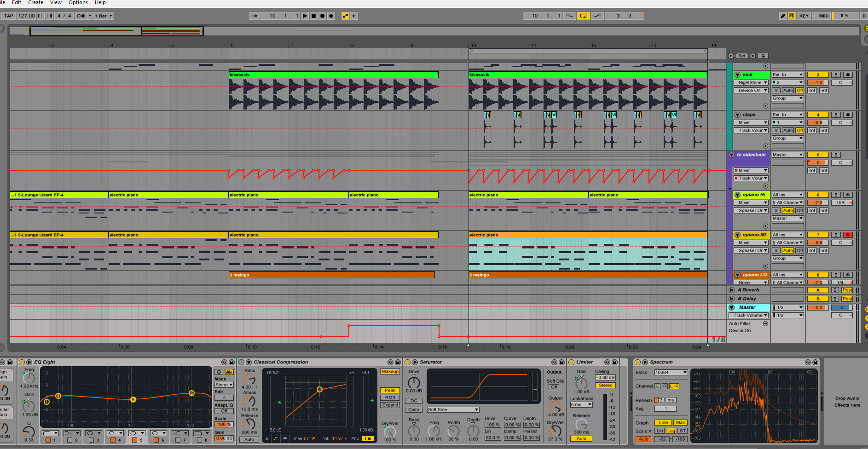Jump to the Next Locator arrow
Viewport: 868px width, 449px height.
click(x=753, y=56)
